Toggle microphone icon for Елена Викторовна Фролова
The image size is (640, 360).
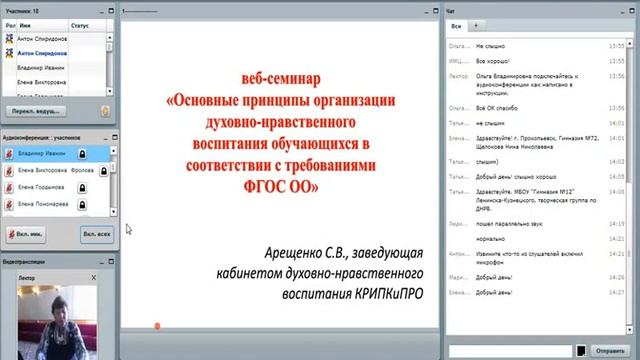[9, 171]
